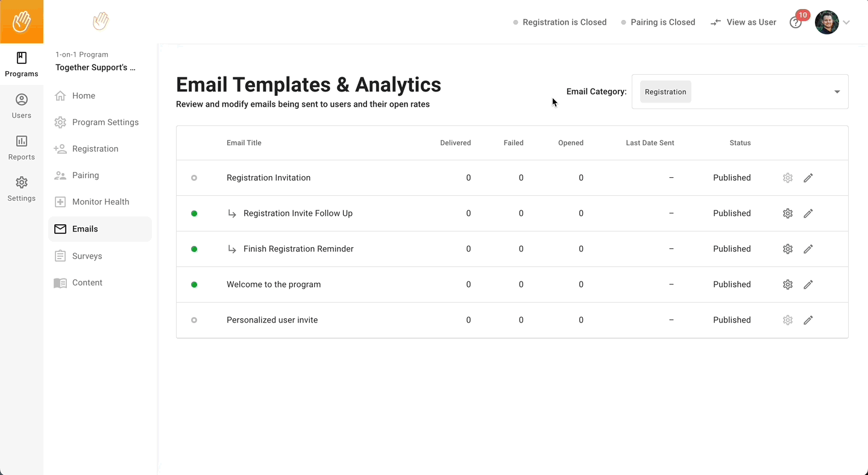Click the Status column header
868x475 pixels.
pos(740,143)
